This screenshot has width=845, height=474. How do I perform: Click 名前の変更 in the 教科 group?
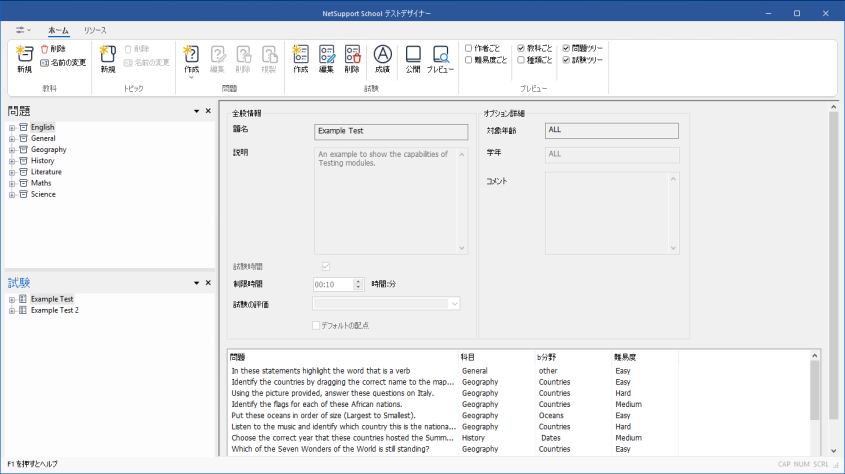point(62,62)
